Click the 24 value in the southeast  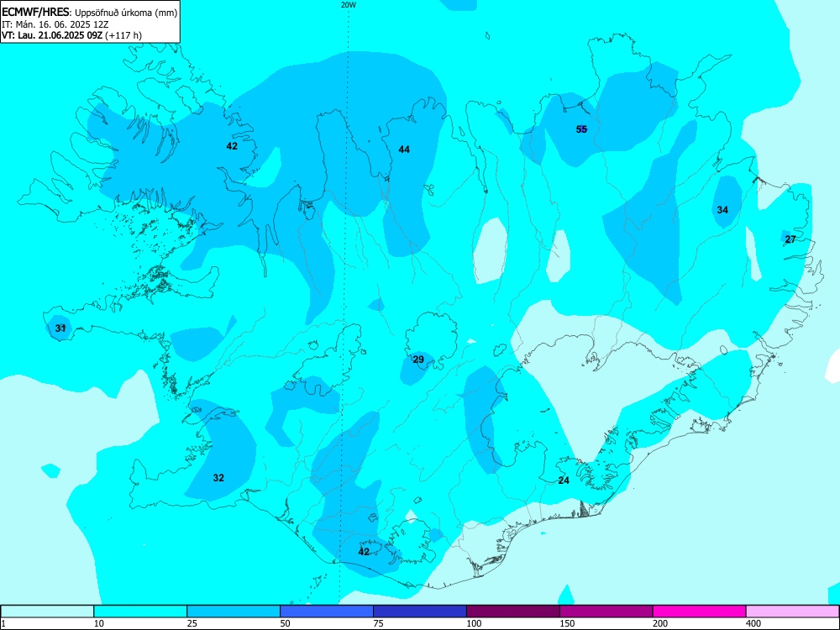(x=564, y=480)
